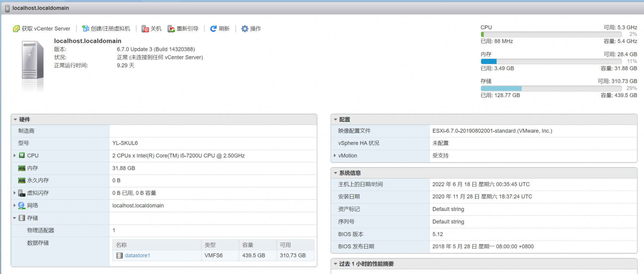Click the 存储 storage usage bar

[551, 88]
